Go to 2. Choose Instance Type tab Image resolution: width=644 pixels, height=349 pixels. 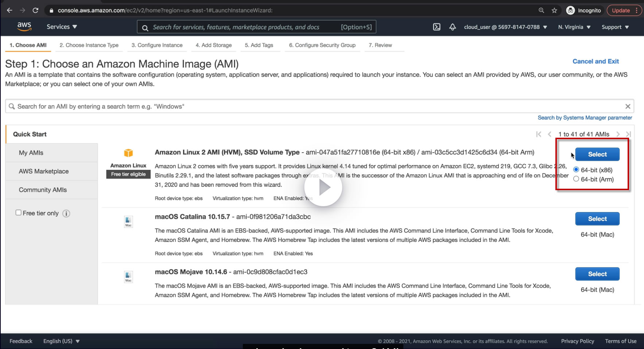coord(89,45)
